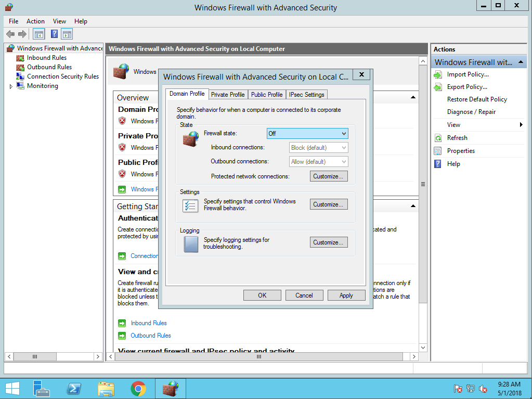Open the View submenu in Actions pane
The height and width of the screenshot is (399, 532).
pyautogui.click(x=455, y=124)
